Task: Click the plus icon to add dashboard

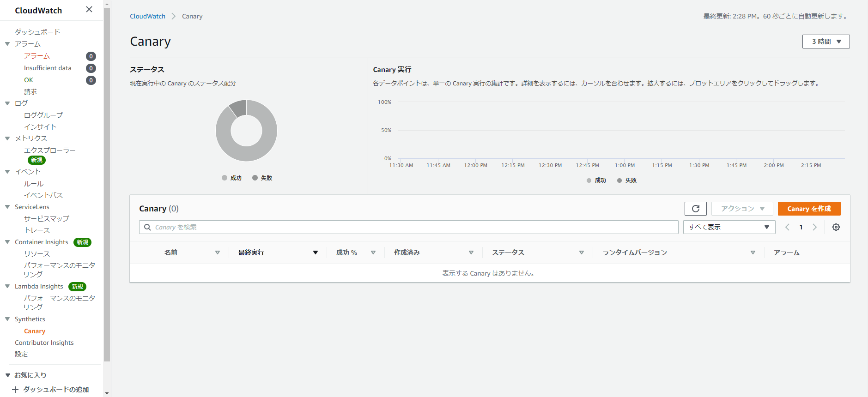Action: tap(15, 390)
